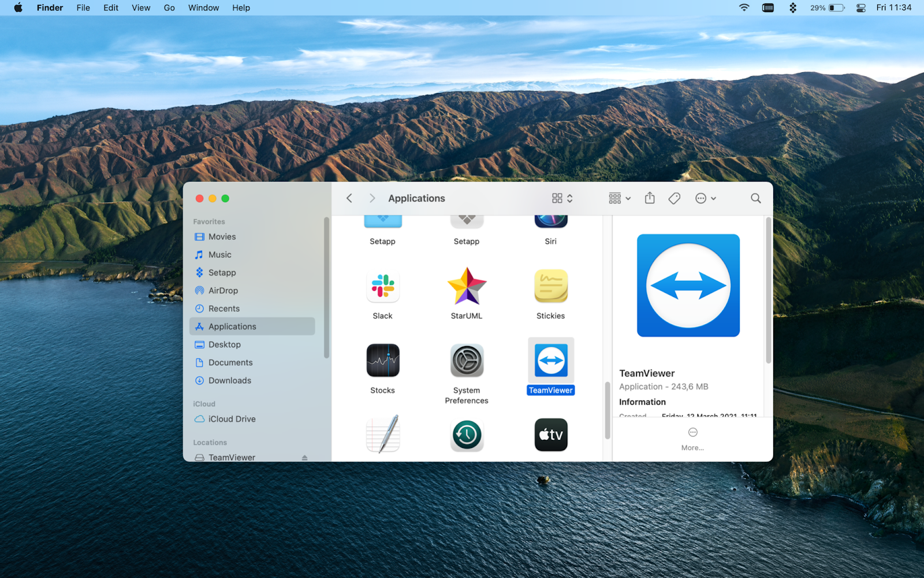Select the System Preferences app icon

[467, 360]
